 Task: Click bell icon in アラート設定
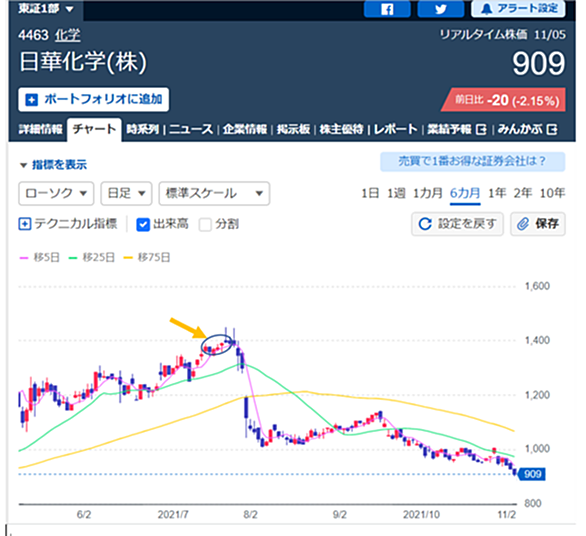(x=486, y=9)
